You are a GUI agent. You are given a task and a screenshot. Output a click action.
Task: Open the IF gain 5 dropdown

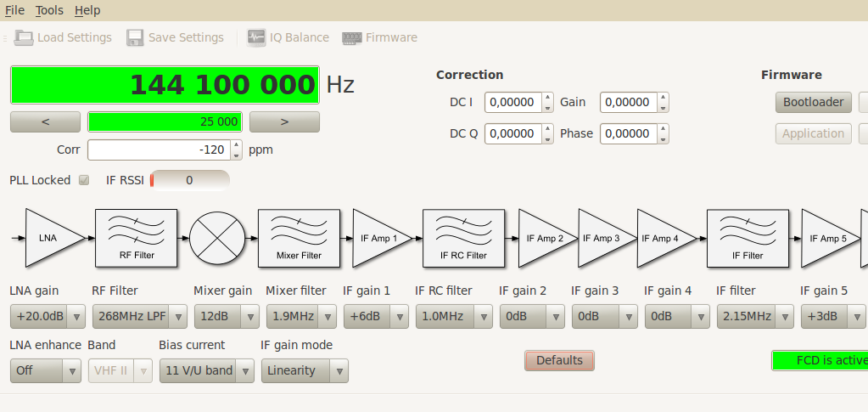(833, 317)
